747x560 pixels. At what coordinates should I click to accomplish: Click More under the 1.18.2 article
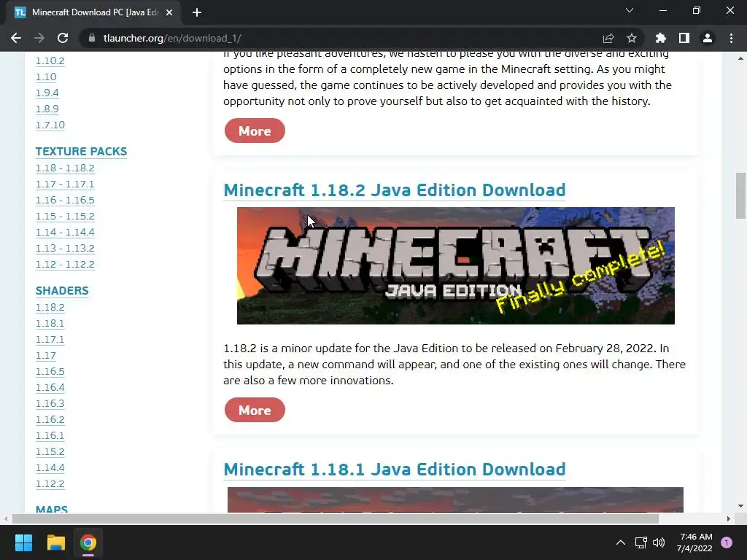pos(255,410)
